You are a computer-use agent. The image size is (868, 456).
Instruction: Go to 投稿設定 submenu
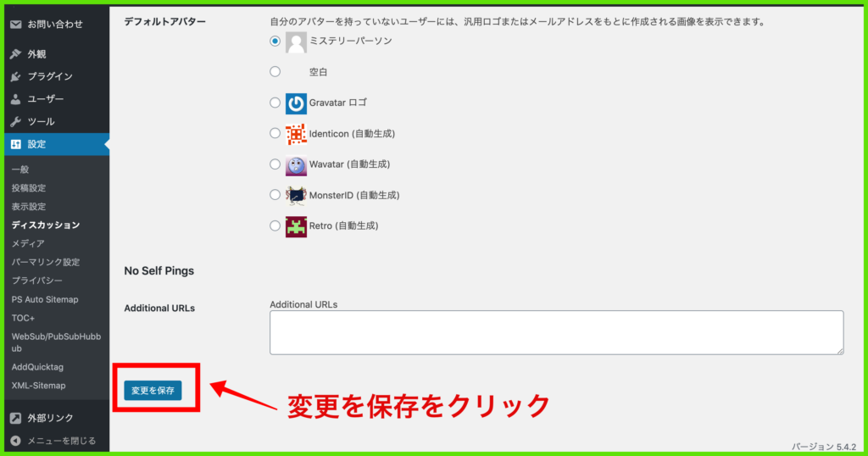[29, 188]
